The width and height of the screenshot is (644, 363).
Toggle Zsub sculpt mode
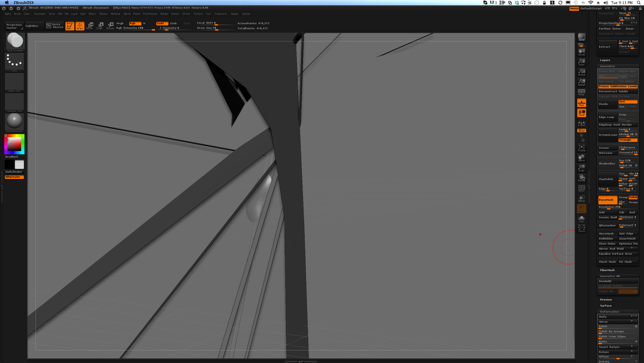[x=173, y=23]
